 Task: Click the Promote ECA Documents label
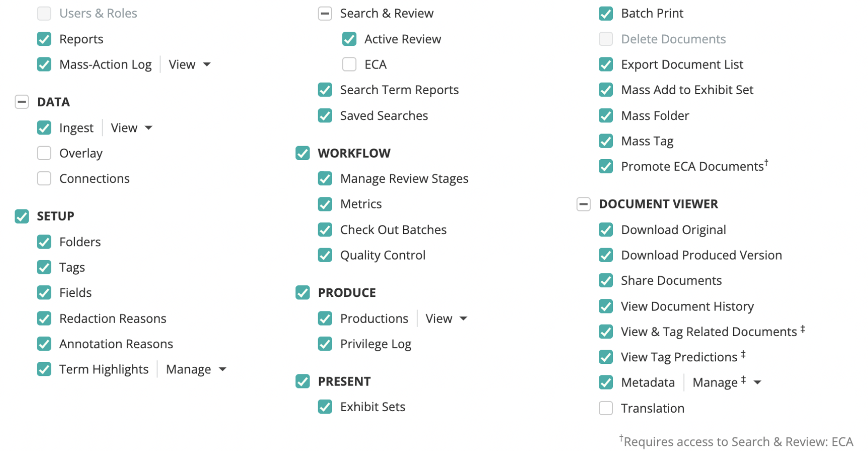692,167
